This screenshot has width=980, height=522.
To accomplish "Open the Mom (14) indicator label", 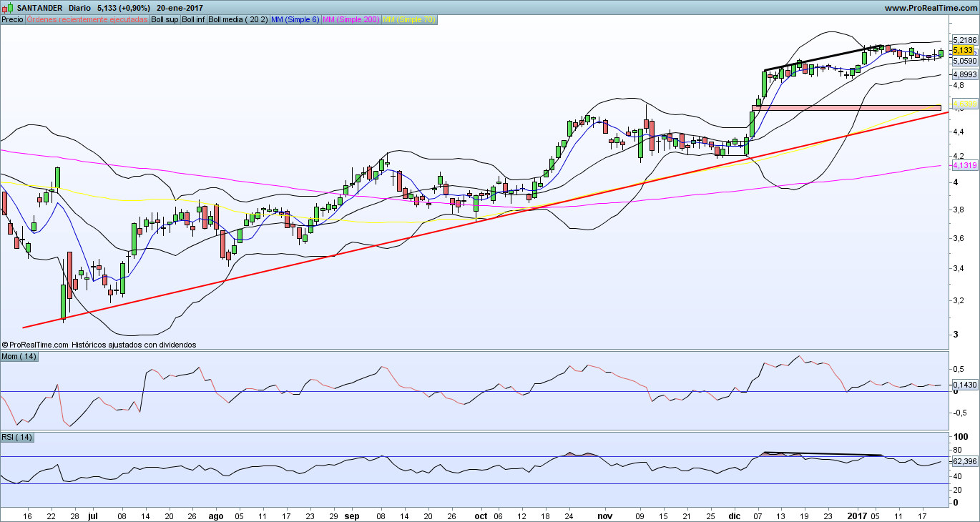I will pyautogui.click(x=19, y=356).
